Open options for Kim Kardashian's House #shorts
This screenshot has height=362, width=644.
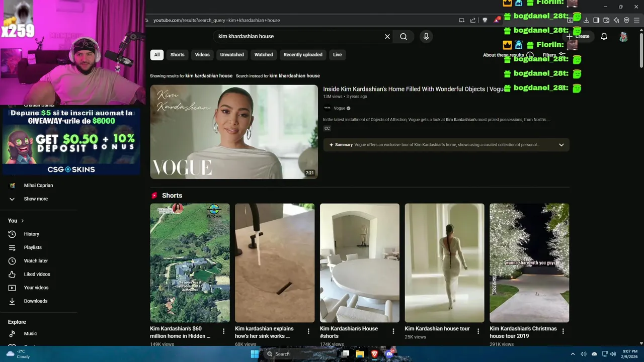393,331
